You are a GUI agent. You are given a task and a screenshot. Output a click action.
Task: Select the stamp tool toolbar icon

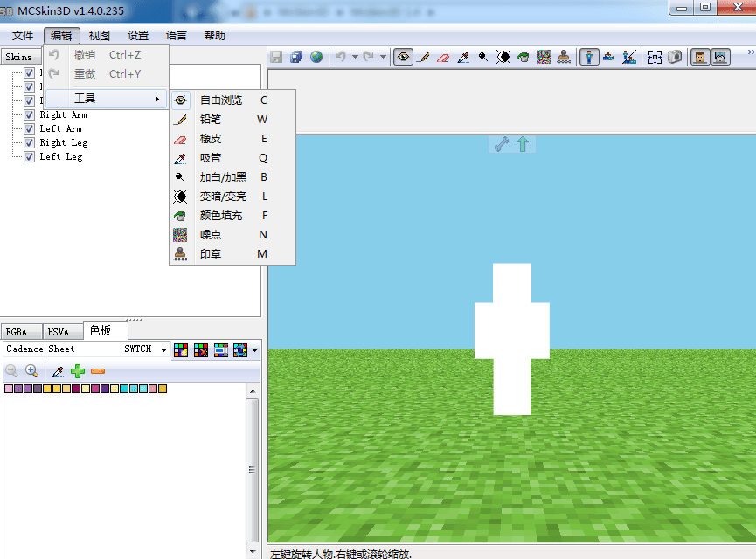pos(565,57)
